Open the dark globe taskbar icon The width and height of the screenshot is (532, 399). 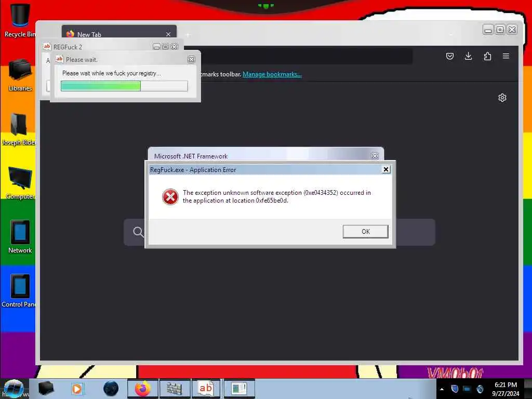111,389
